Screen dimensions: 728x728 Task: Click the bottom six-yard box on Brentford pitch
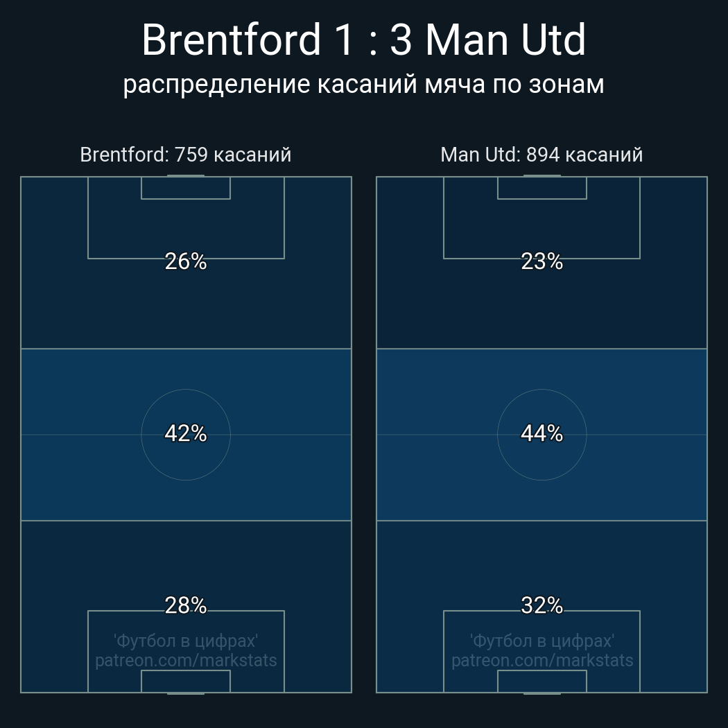click(x=186, y=682)
